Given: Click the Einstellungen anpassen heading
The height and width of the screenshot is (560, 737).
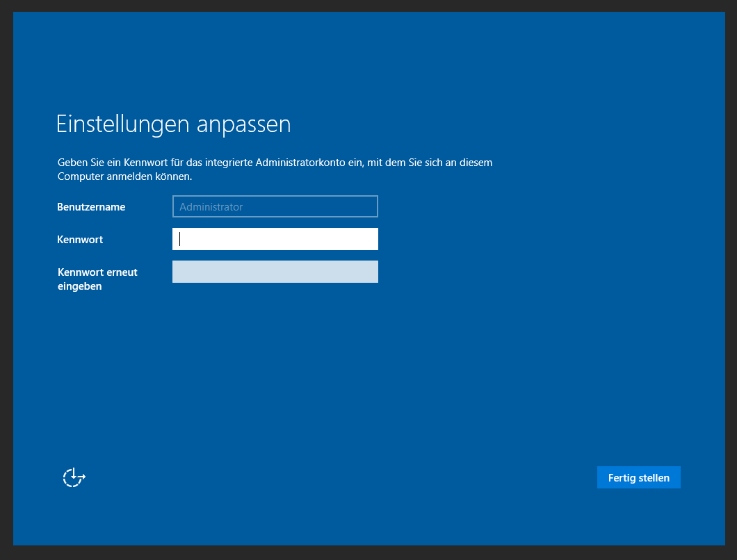Looking at the screenshot, I should coord(173,124).
